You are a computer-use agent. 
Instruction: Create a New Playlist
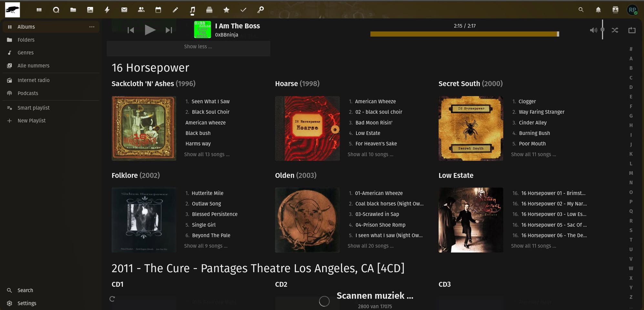coord(51,120)
